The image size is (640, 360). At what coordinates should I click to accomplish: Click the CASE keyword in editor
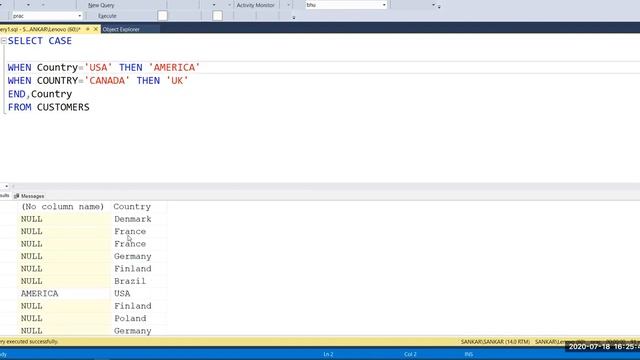point(60,41)
